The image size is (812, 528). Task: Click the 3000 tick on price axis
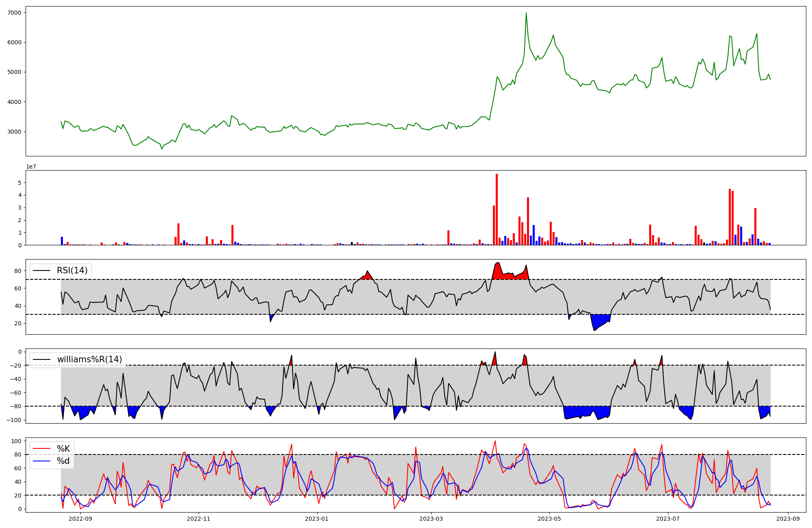pos(14,132)
